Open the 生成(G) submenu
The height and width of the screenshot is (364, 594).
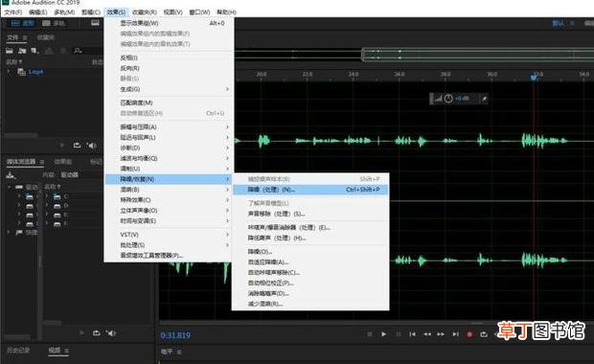[169, 89]
